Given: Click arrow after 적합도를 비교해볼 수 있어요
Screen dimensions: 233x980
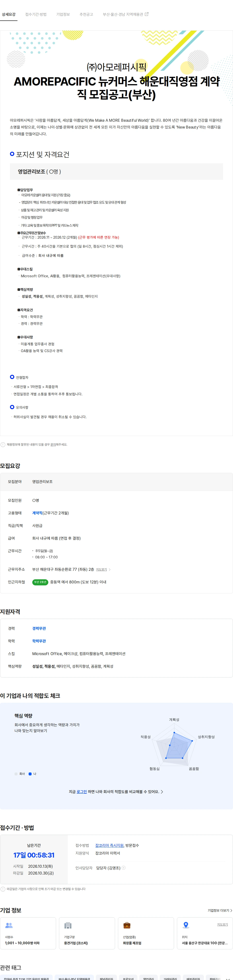Looking at the screenshot, I should 162,792.
